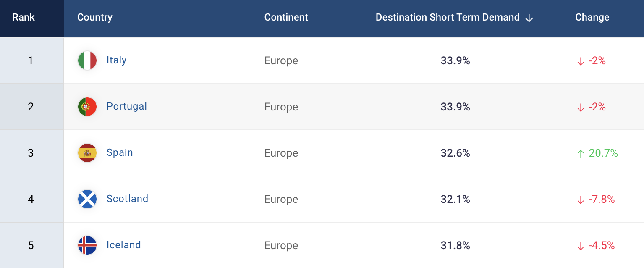
Task: Click the Iceland flag icon
Action: tap(87, 245)
